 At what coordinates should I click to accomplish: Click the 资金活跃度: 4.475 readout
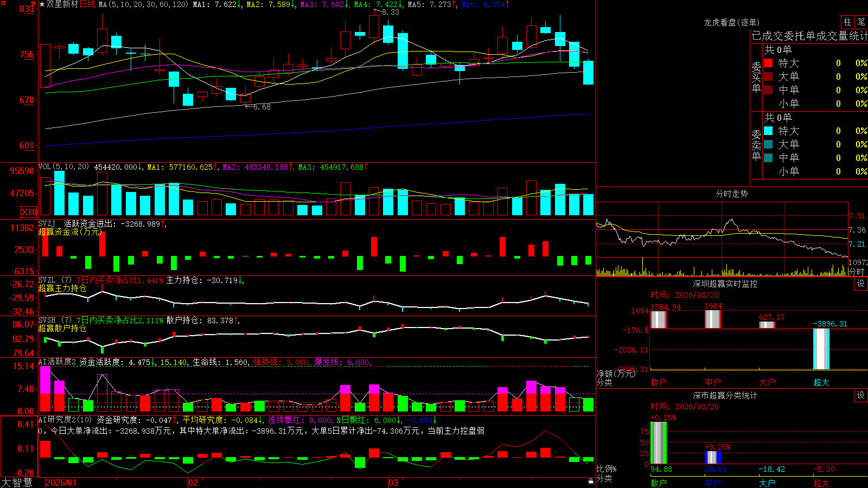tap(114, 362)
